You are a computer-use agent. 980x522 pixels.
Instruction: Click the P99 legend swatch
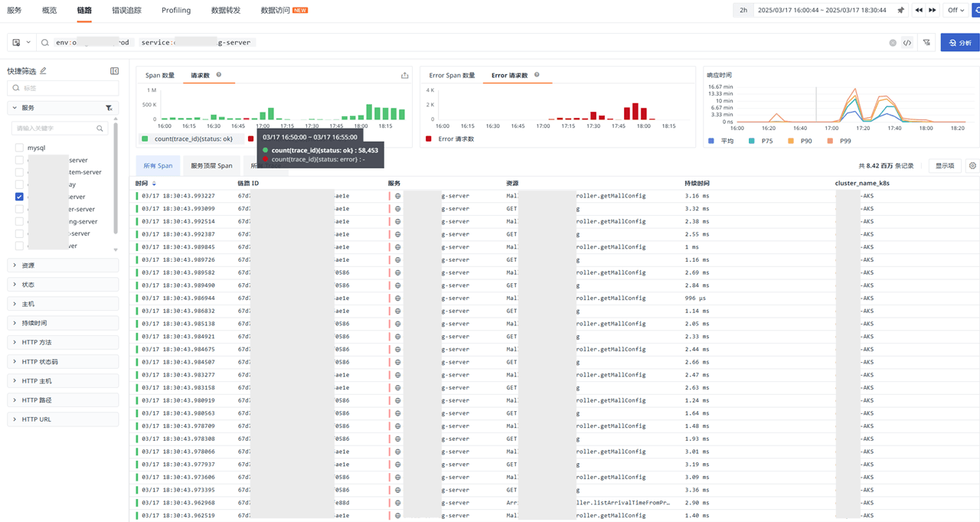(830, 141)
